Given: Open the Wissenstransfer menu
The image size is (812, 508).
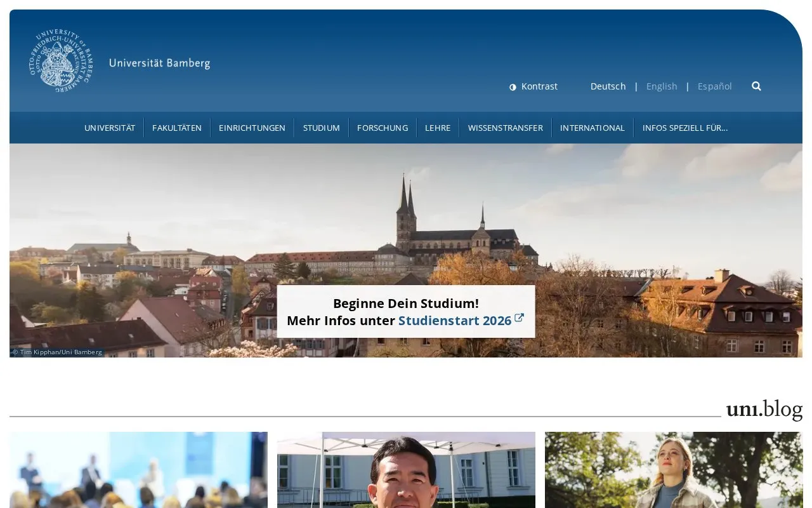Looking at the screenshot, I should (x=506, y=128).
